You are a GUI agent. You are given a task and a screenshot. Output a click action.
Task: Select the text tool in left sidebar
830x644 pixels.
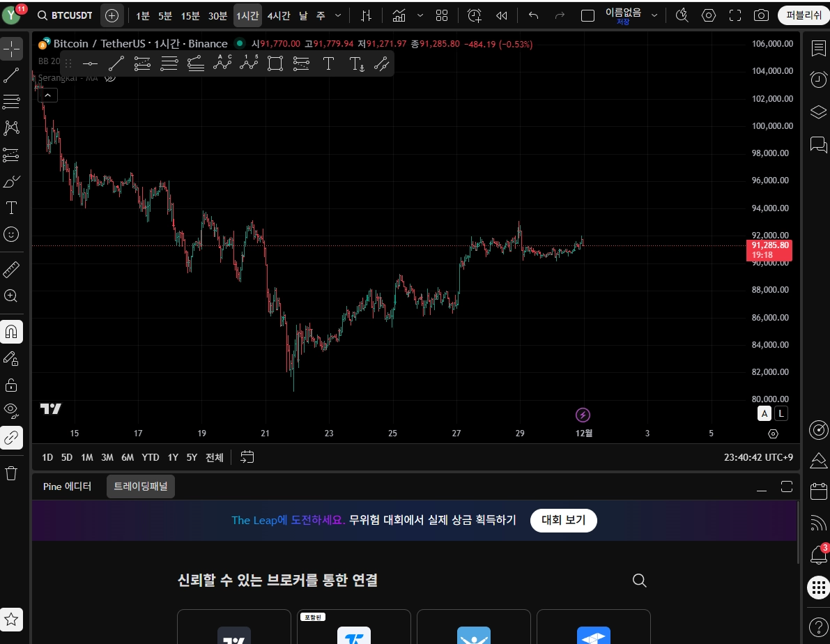click(x=12, y=208)
